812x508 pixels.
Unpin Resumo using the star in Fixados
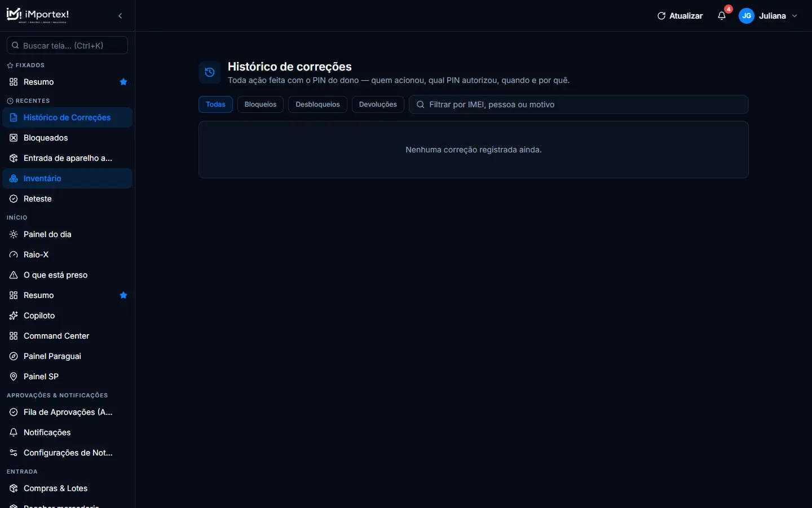(x=123, y=82)
